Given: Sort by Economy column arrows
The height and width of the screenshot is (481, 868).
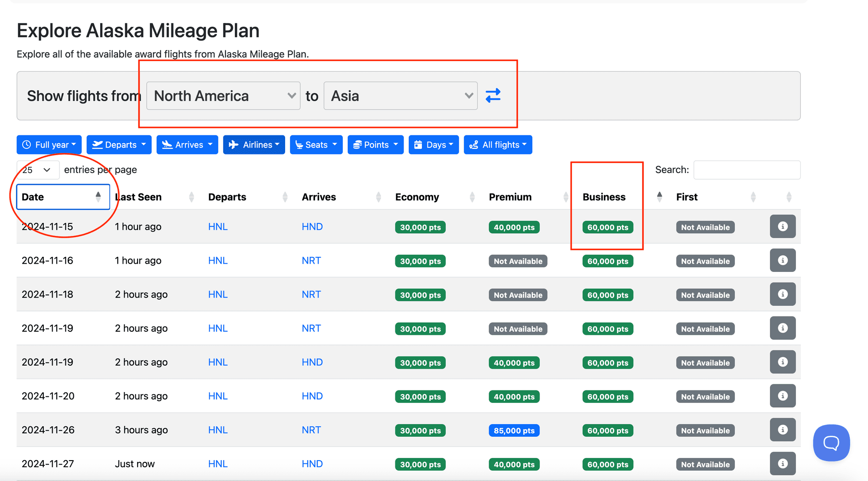Looking at the screenshot, I should pos(472,197).
